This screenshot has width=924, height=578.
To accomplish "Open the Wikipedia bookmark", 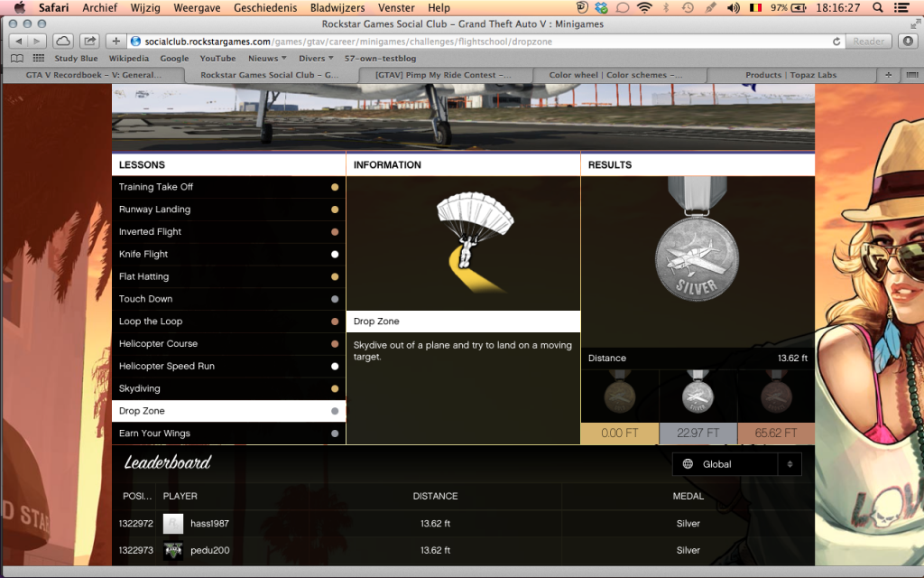I will click(128, 59).
